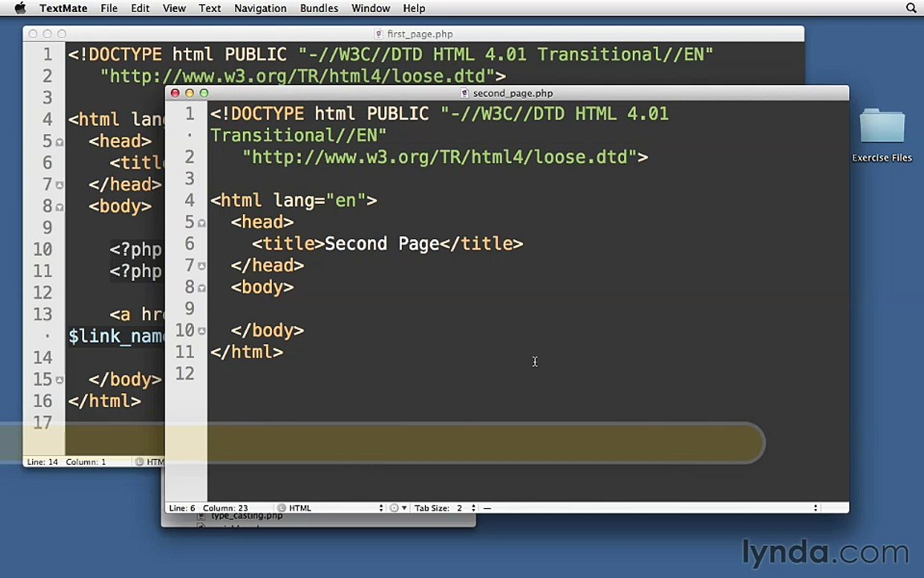Select the Exercise Files folder icon
The width and height of the screenshot is (924, 578).
(881, 125)
